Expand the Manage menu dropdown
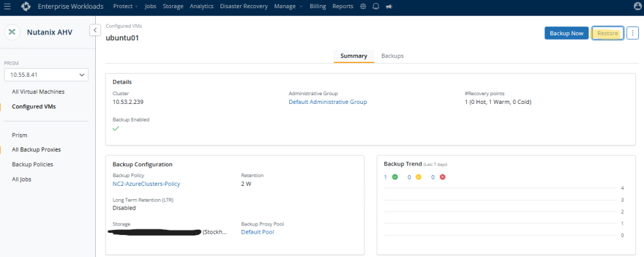 [x=288, y=6]
